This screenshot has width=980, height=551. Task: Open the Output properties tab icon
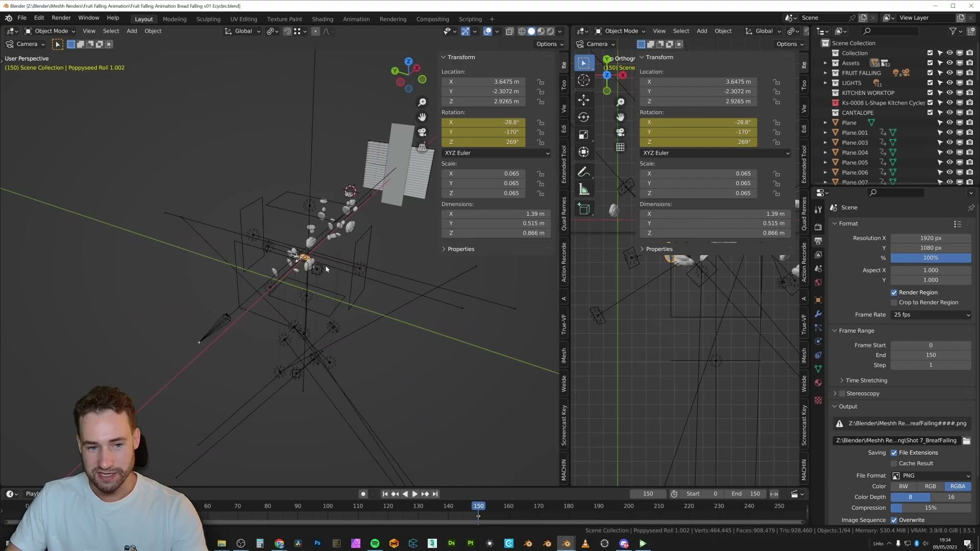(x=818, y=240)
